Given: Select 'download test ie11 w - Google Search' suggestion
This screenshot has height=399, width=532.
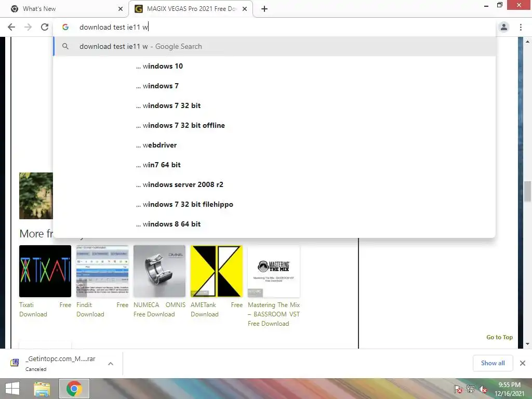Looking at the screenshot, I should tap(274, 46).
